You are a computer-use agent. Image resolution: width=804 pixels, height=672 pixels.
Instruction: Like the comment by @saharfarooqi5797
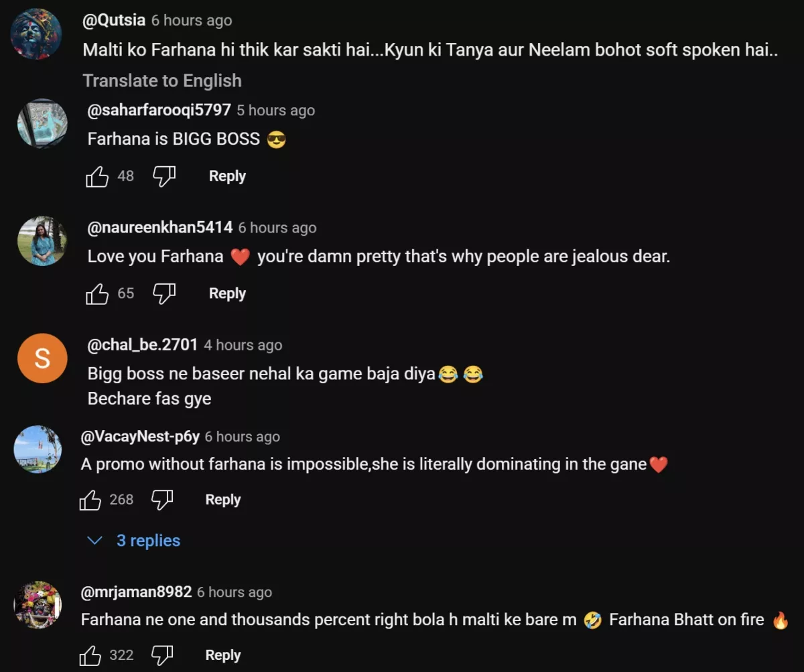[97, 177]
